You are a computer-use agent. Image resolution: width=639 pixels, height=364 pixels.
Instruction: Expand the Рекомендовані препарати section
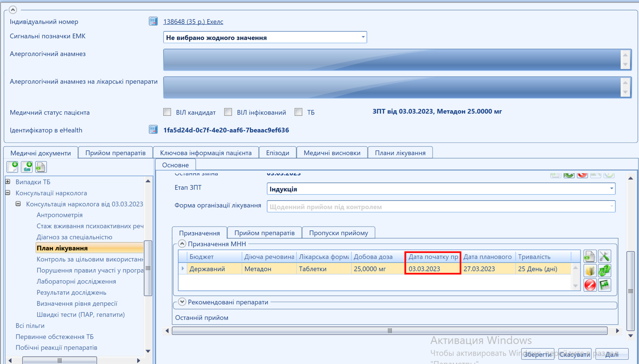(x=182, y=302)
